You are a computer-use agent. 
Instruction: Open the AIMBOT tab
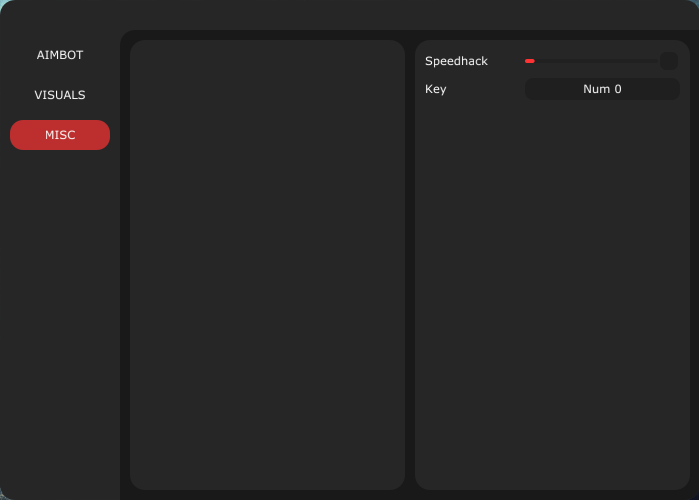(60, 55)
